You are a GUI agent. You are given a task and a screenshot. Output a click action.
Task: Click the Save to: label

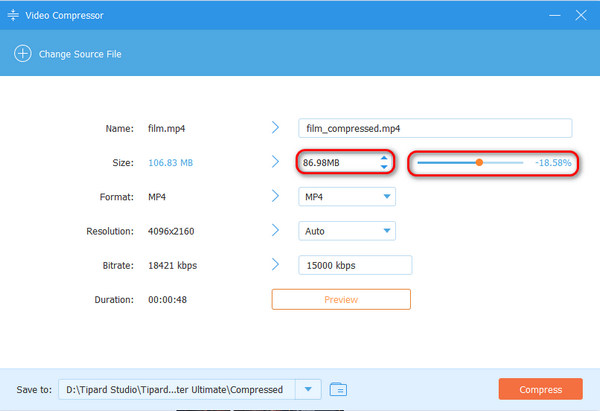(x=34, y=390)
